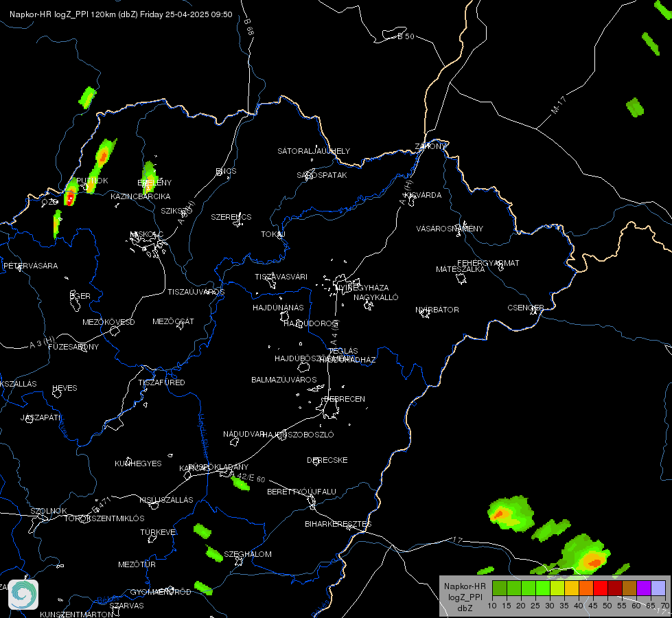
Task: Click the ZÁHONY label
Action: click(430, 146)
